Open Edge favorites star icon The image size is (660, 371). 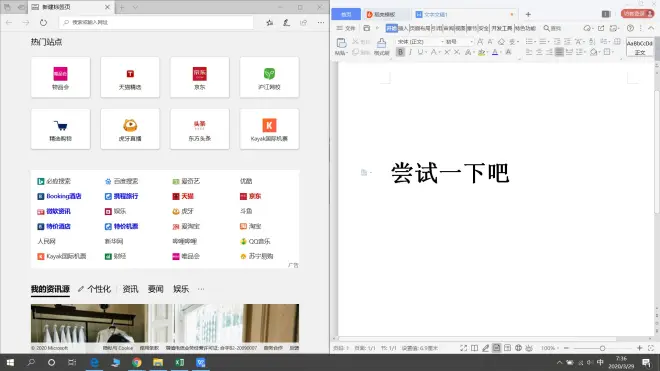[x=269, y=22]
